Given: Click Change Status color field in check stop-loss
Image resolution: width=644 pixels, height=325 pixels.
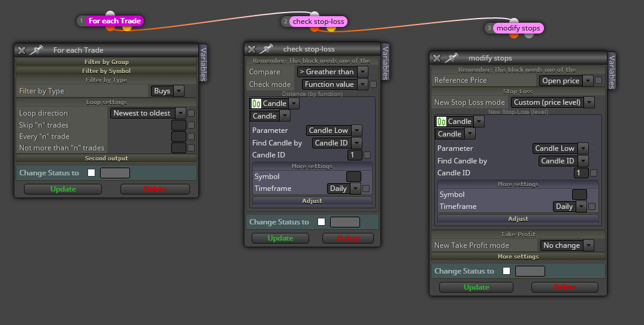Looking at the screenshot, I should coord(345,223).
